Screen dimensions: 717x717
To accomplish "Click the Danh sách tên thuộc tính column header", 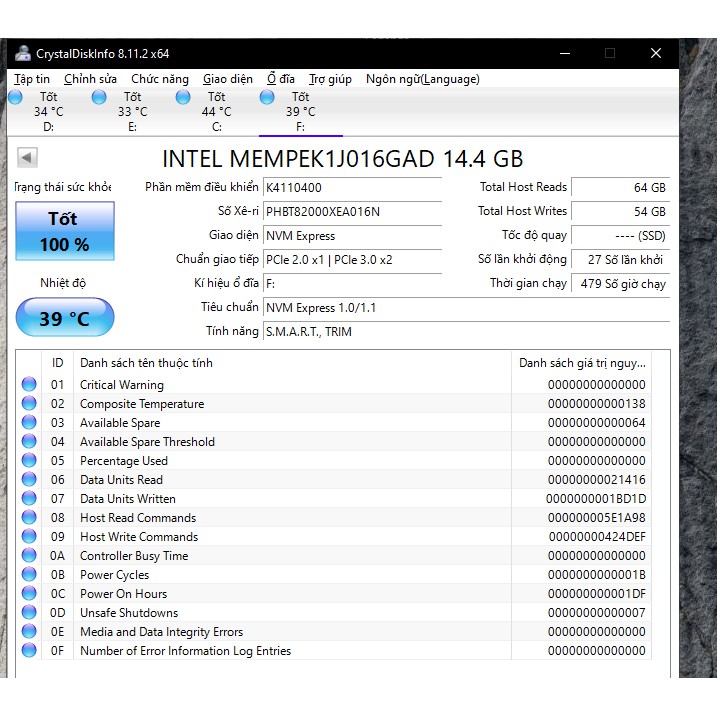I will click(146, 363).
